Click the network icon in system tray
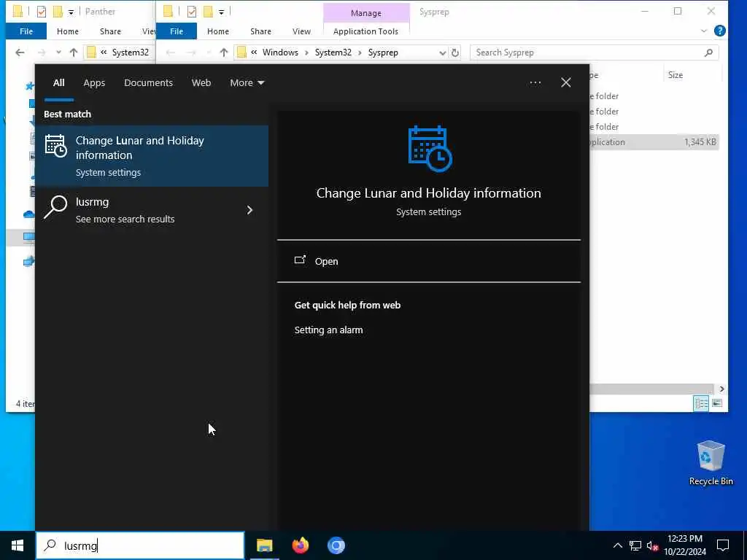747x560 pixels. pos(635,545)
